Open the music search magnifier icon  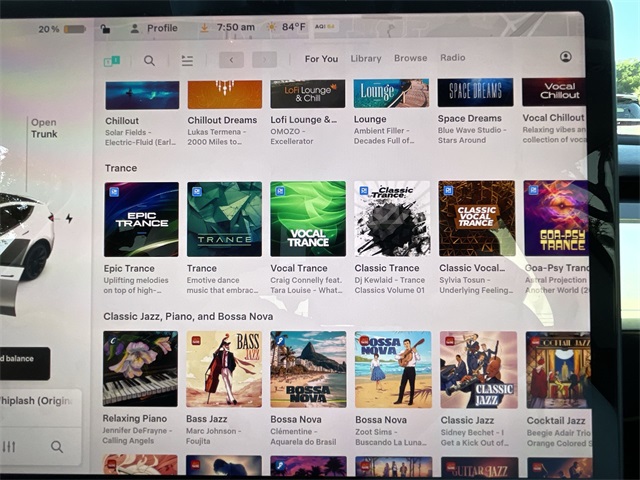(149, 61)
